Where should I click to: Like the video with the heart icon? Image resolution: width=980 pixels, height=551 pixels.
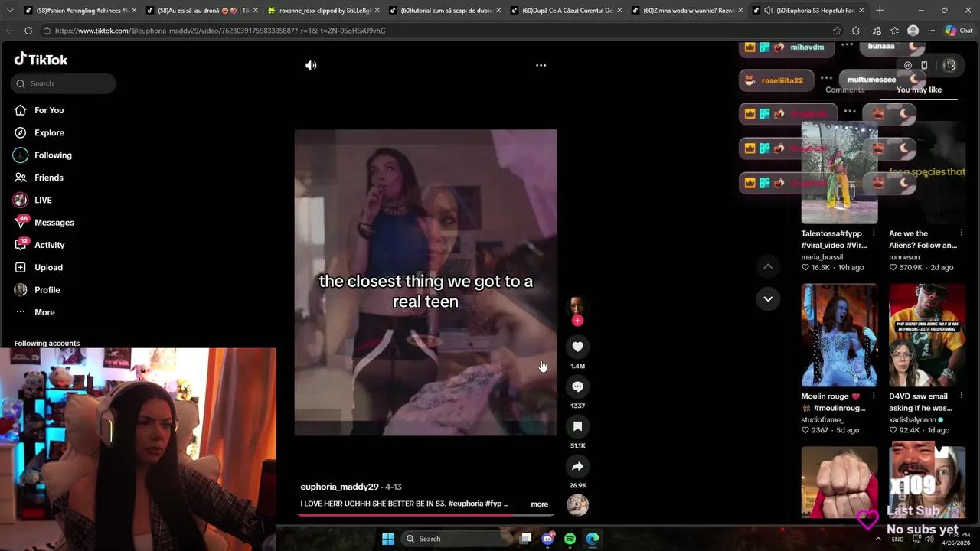pos(577,347)
